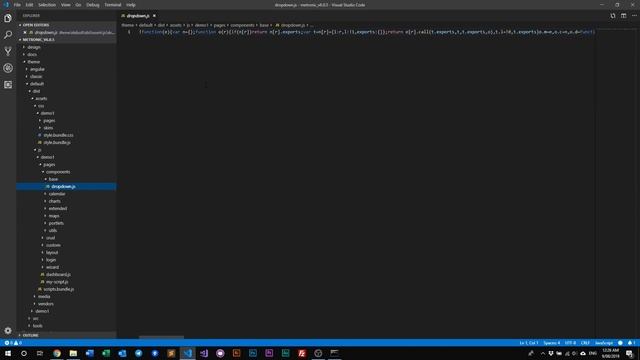Expand the charts folder

[x=55, y=201]
